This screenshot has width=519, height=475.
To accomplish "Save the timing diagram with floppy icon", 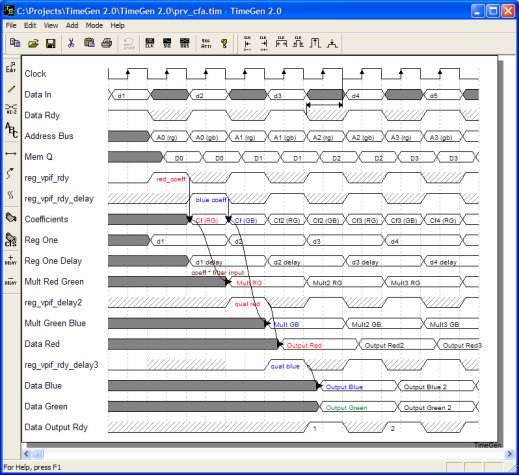I will (x=51, y=43).
